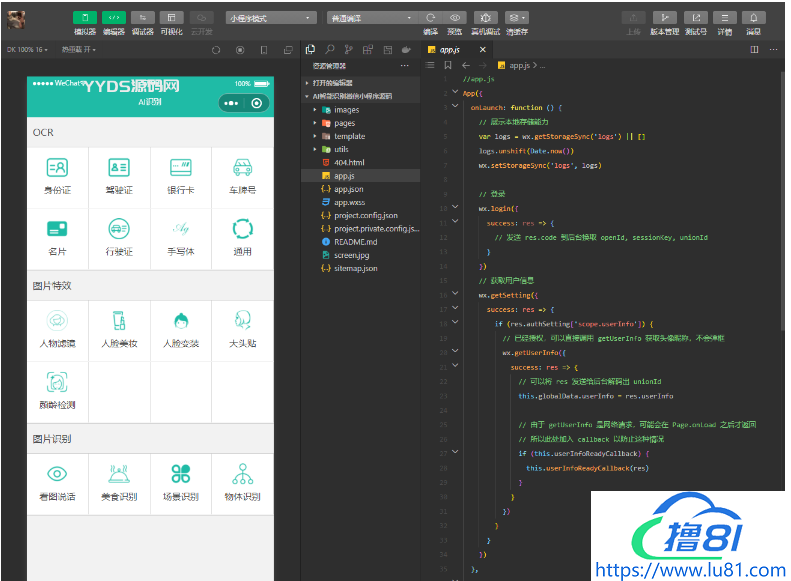Open the real device debugging icon
Image resolution: width=791 pixels, height=581 pixels.
(x=486, y=18)
